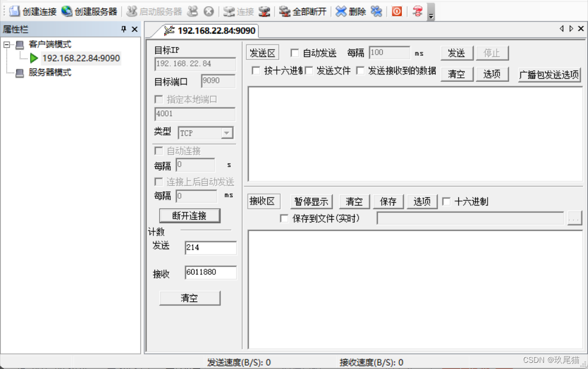Click the greyed 启动服务器 toolbar button
The height and width of the screenshot is (369, 588).
[154, 12]
